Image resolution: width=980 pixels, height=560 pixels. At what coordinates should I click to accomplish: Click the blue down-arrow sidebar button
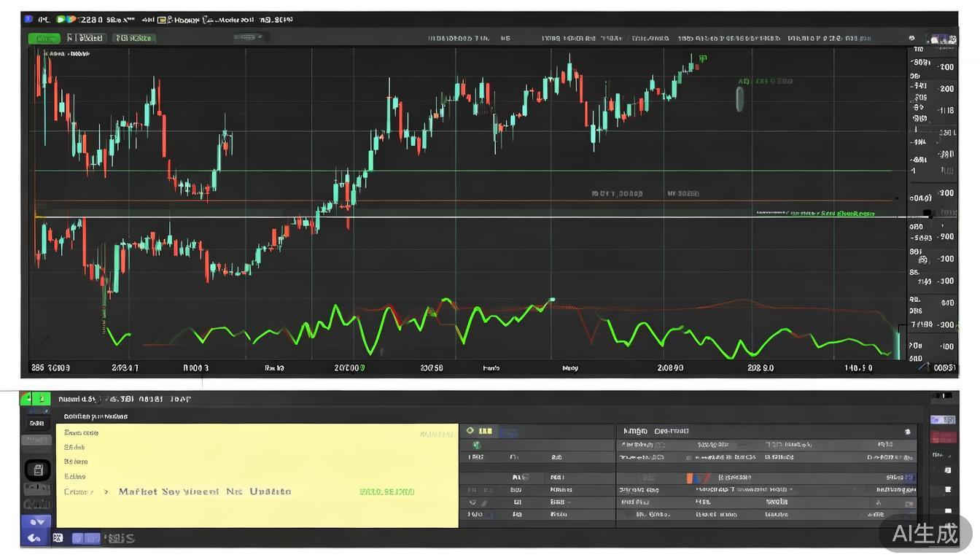(36, 522)
